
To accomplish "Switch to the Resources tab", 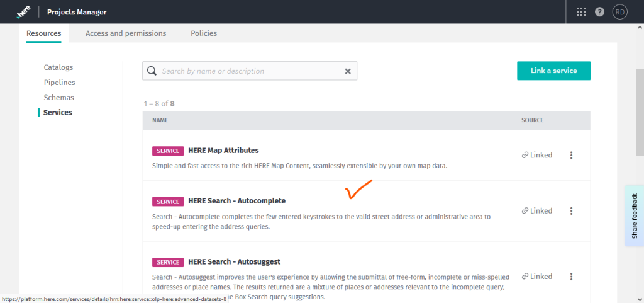I will tap(44, 33).
